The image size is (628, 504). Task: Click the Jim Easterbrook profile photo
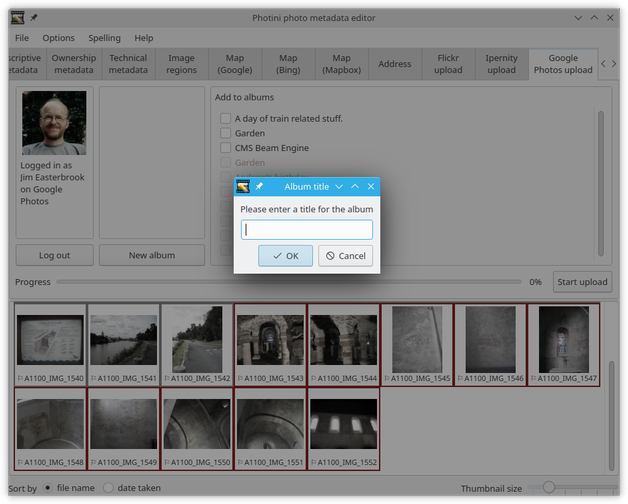pos(54,123)
